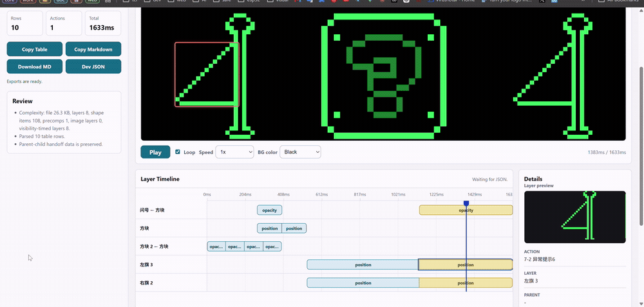Image resolution: width=644 pixels, height=307 pixels.
Task: Select the blue position segment in 左旗 3 row
Action: click(x=363, y=264)
